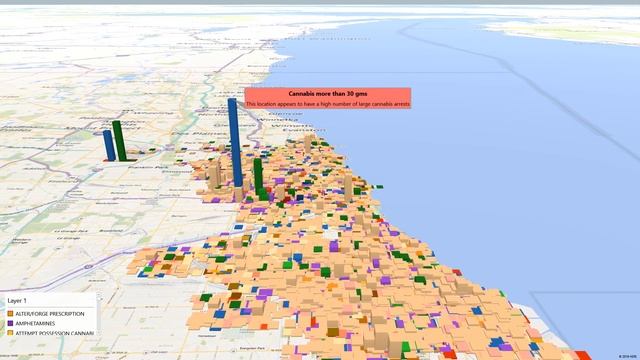Click the yellow ATTEMPT POSSESSION color swatch

10,333
